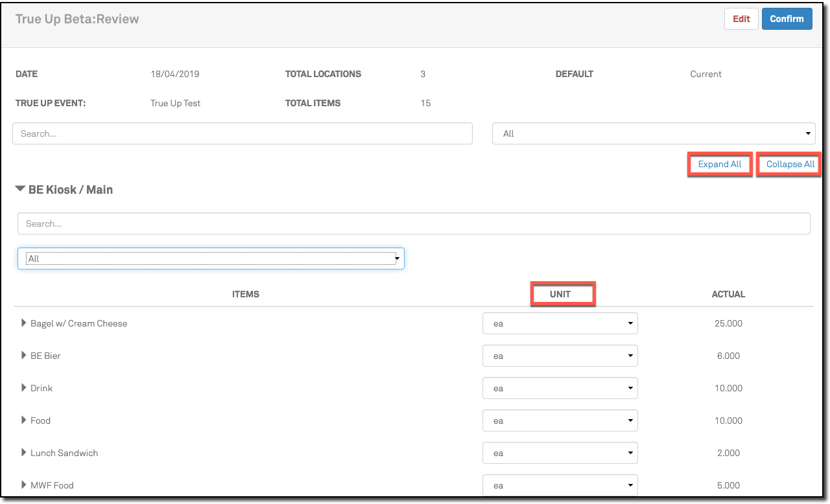Open unit dropdown for Lunch Sandwich

(560, 453)
